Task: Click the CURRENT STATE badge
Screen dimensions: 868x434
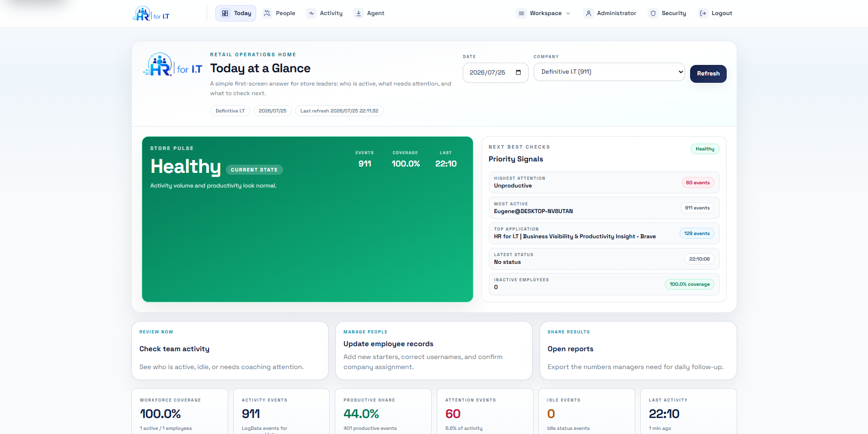Action: click(254, 170)
